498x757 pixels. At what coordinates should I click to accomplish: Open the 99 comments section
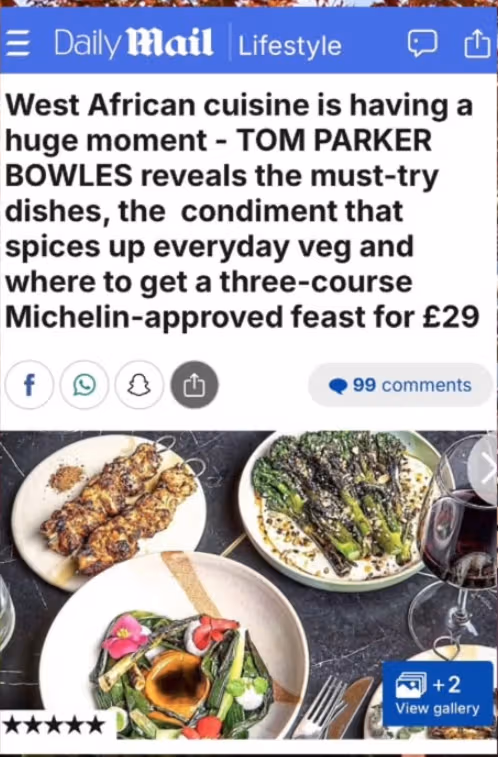(400, 385)
